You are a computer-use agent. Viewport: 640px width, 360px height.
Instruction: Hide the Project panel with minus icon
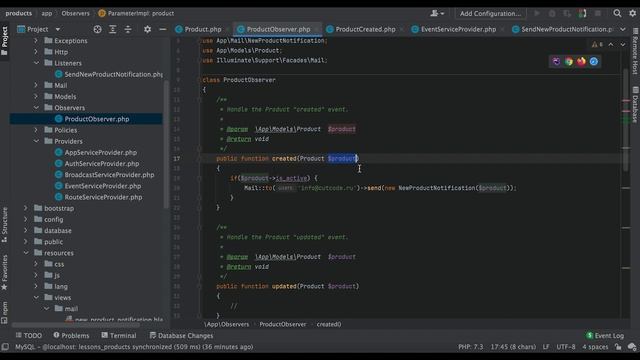coord(162,29)
